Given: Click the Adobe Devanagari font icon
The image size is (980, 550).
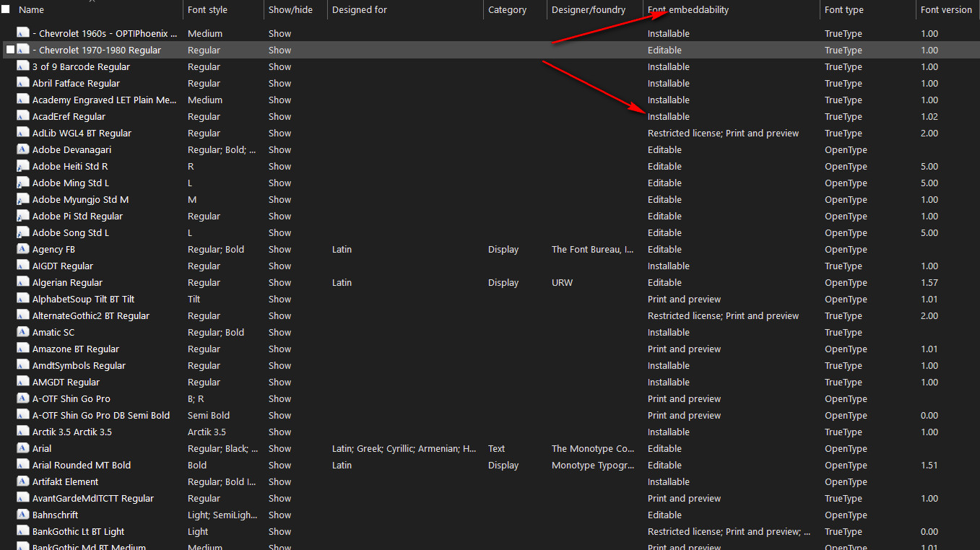Looking at the screenshot, I should 23,149.
